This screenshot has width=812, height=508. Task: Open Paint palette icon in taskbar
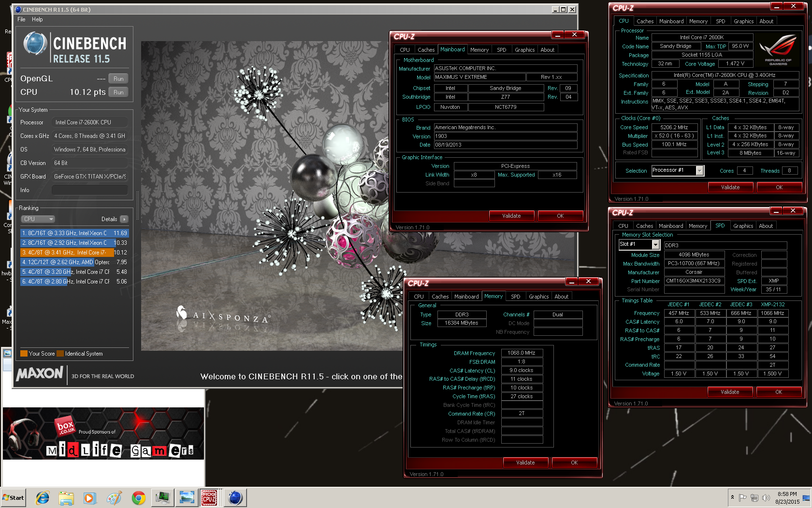point(114,497)
